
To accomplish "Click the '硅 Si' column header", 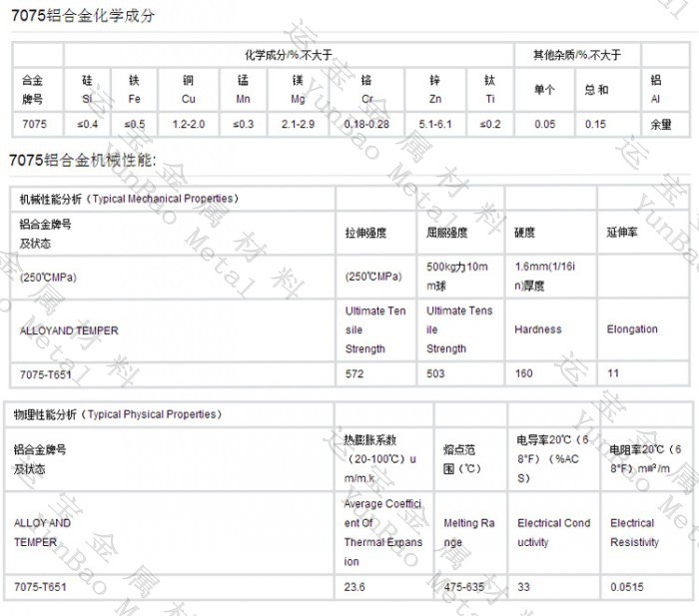I will [88, 90].
